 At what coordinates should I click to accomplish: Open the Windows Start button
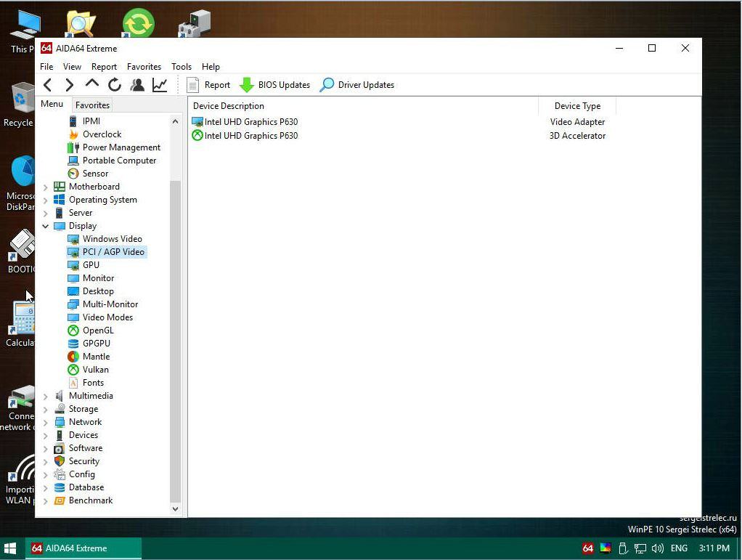10,548
